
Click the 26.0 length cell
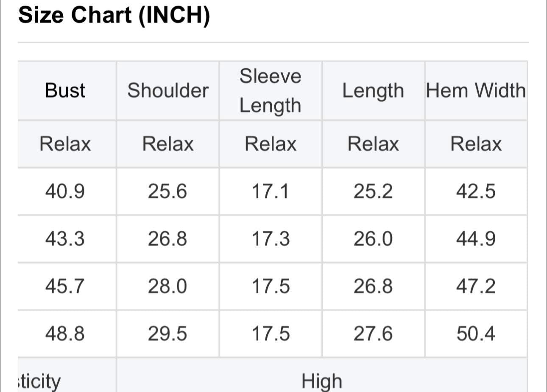(373, 239)
